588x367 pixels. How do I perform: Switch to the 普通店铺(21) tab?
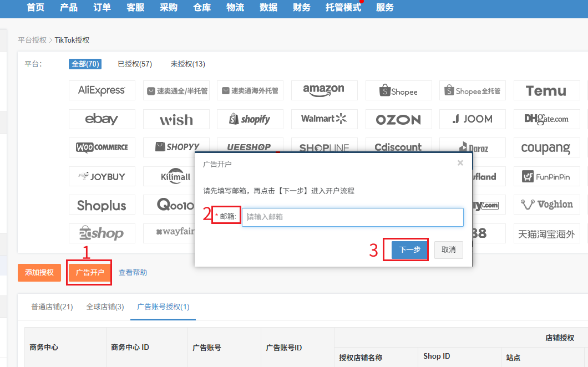[x=52, y=307]
